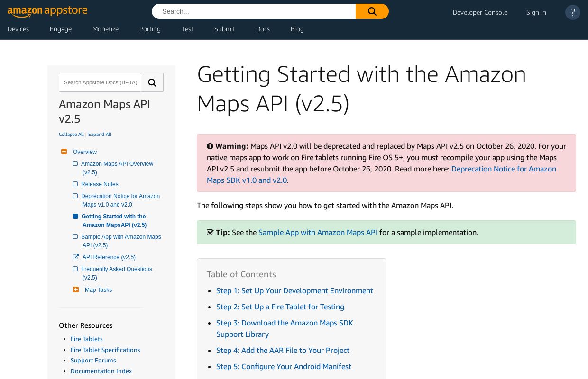
Task: Click the Other Resources heading
Action: [86, 325]
